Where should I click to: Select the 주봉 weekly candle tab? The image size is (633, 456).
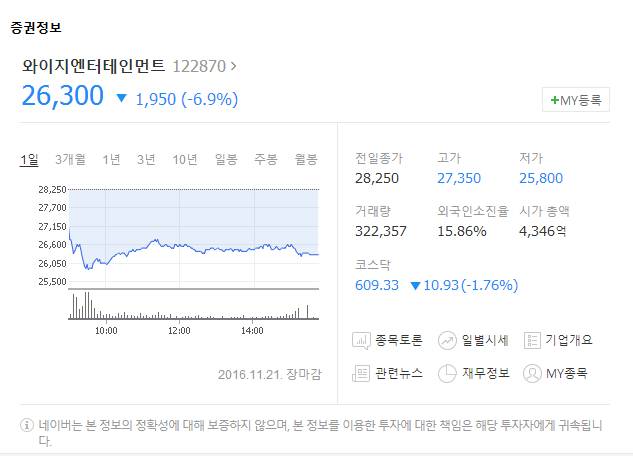point(265,159)
